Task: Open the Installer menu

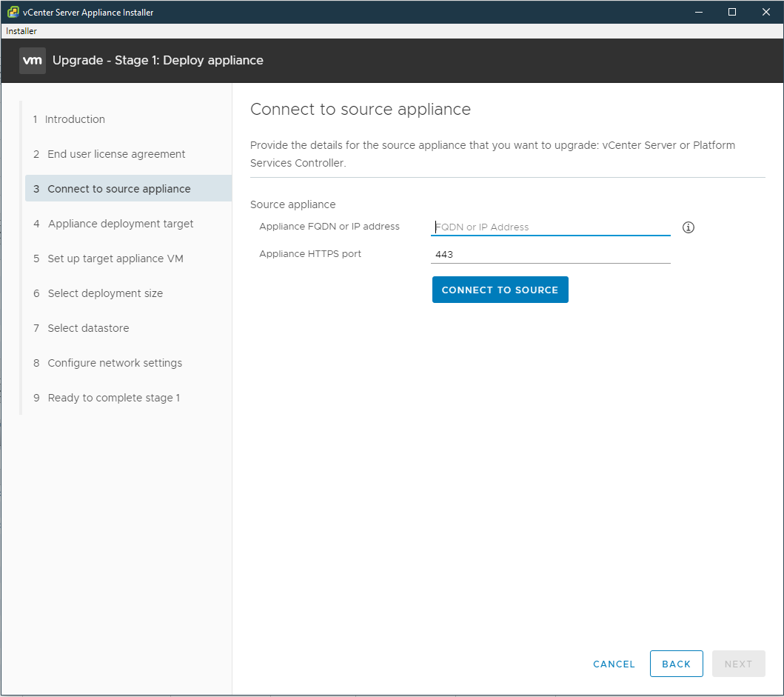Action: (21, 30)
